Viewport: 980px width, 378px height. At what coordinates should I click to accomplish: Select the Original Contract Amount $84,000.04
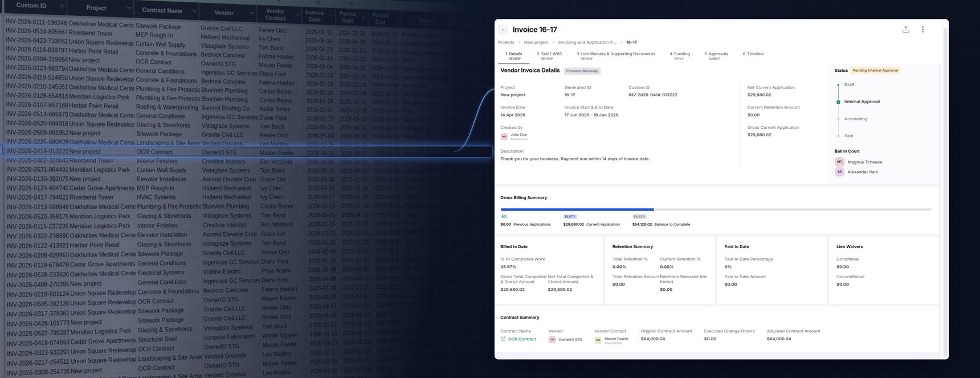point(653,339)
